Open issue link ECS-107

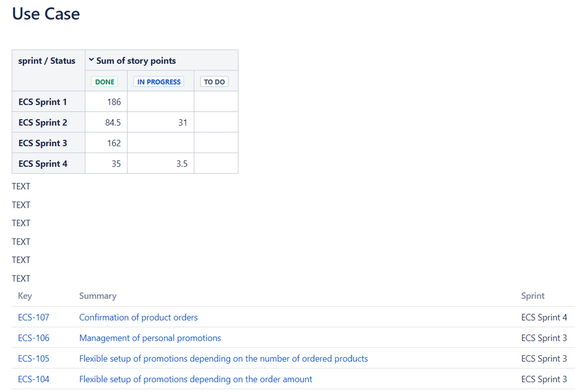33,317
